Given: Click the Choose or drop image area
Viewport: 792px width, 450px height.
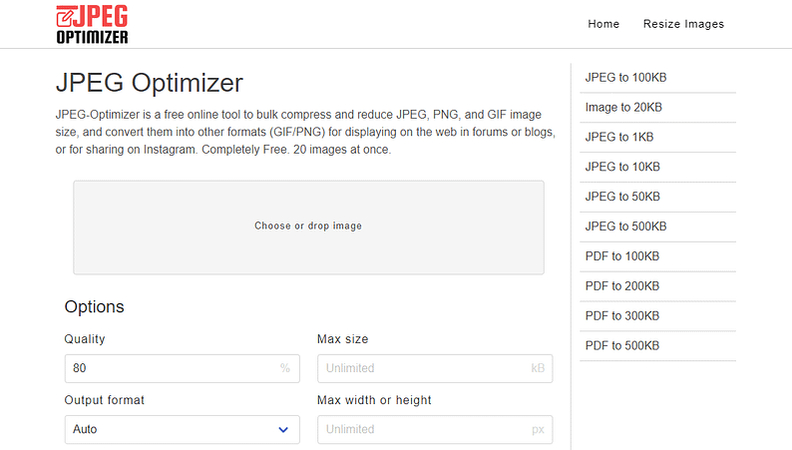Looking at the screenshot, I should pyautogui.click(x=309, y=227).
